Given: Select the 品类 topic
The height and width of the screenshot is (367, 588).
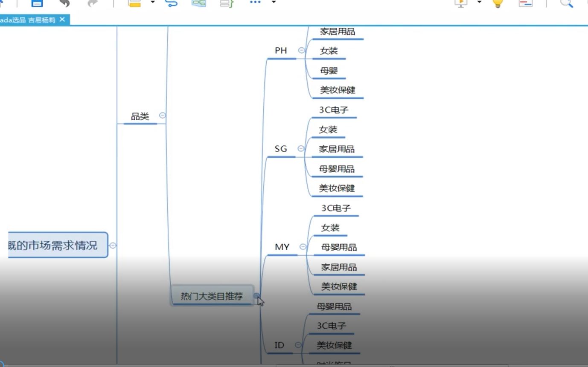Looking at the screenshot, I should (x=140, y=116).
